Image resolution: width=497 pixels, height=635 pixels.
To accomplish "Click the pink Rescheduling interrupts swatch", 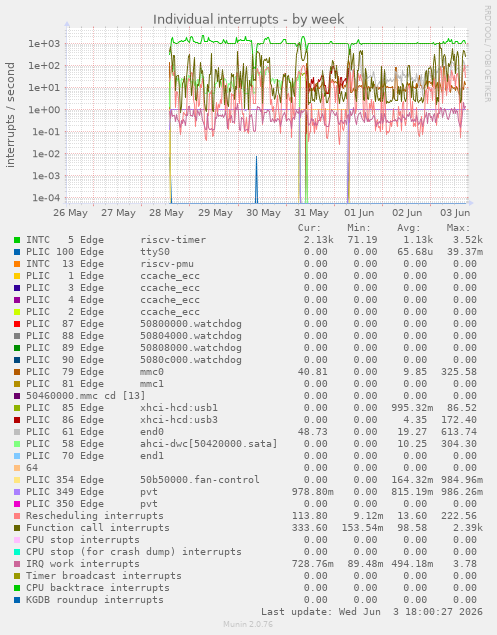I will coord(17,516).
